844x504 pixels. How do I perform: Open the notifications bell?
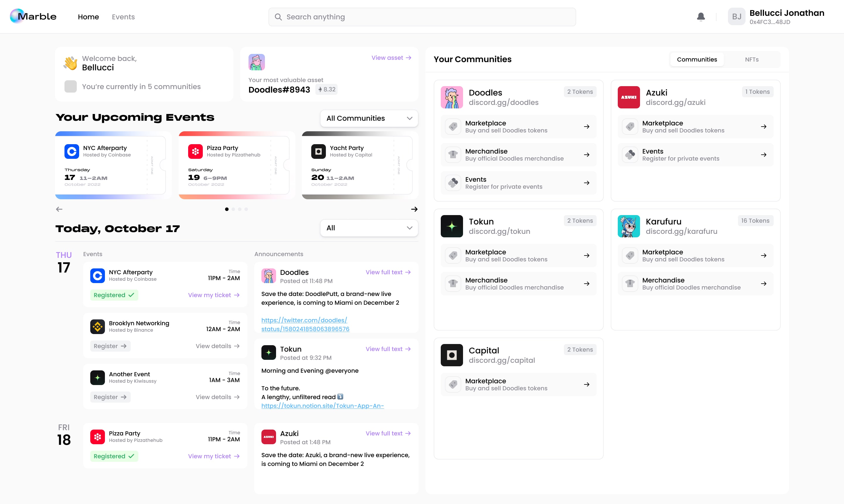point(701,17)
